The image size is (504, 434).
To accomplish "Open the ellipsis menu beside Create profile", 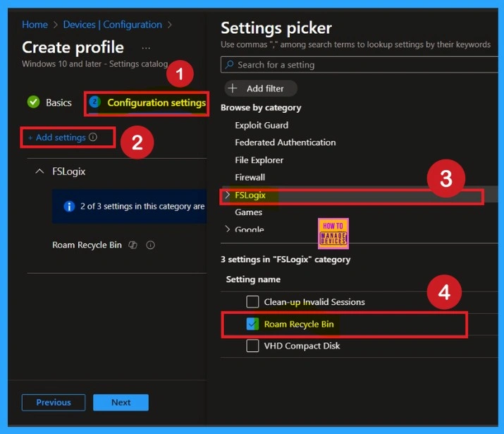I will pos(146,48).
